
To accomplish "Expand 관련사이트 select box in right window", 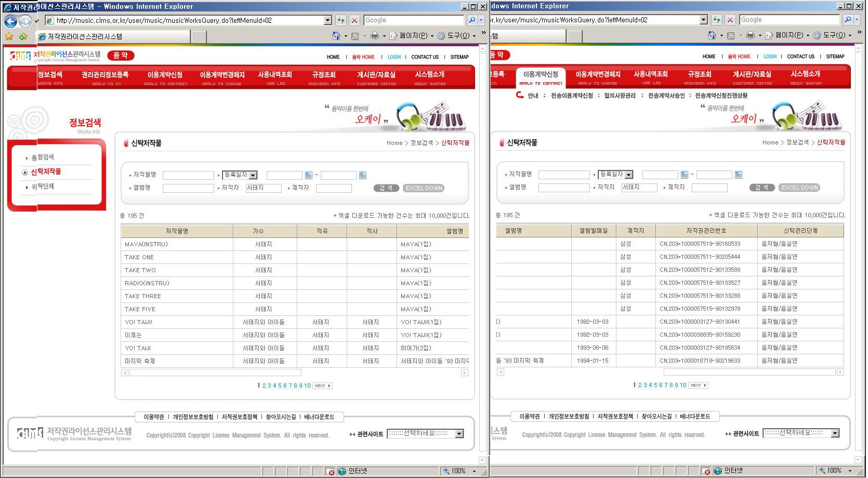I will [x=835, y=433].
